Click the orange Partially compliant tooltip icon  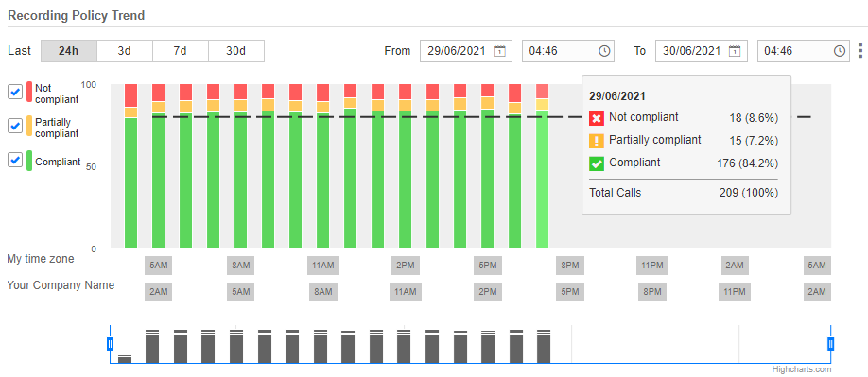tap(597, 141)
